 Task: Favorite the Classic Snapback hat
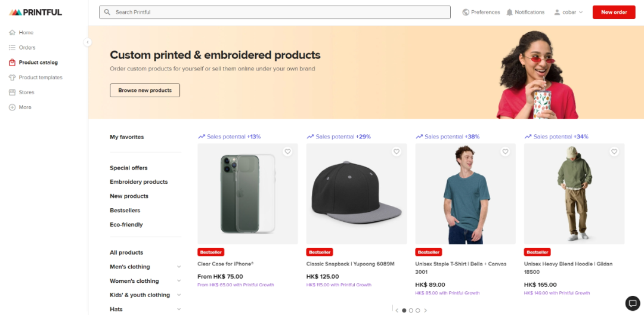[x=397, y=152]
